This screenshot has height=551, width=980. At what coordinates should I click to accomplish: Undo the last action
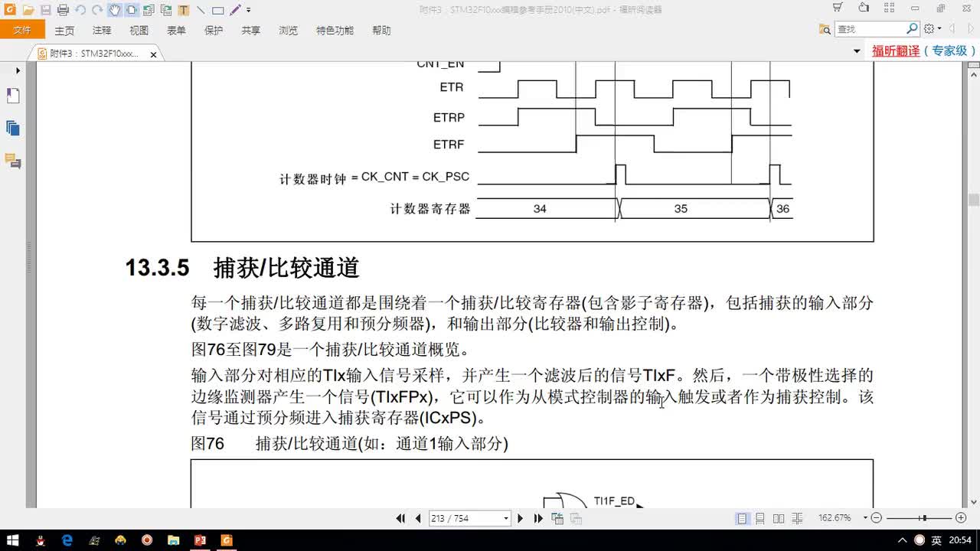80,10
